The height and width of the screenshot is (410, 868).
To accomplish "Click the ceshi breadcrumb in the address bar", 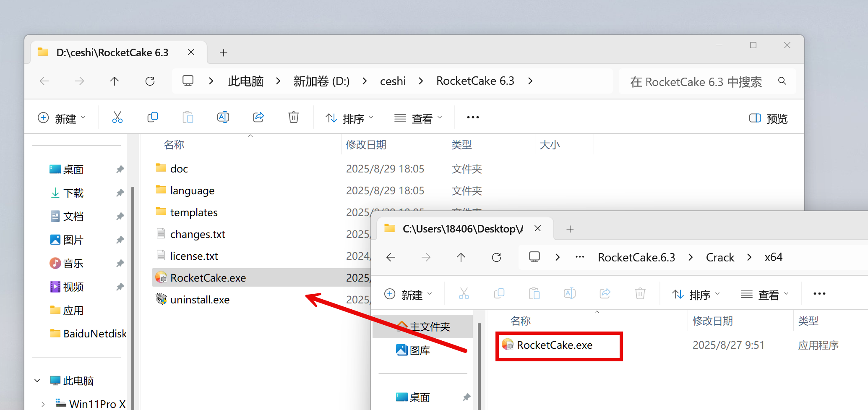I will 393,81.
